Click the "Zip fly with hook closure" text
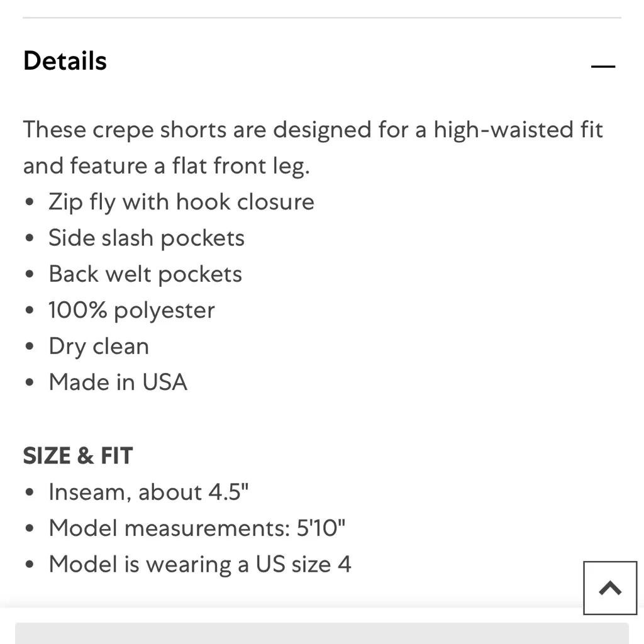The height and width of the screenshot is (644, 644). [181, 202]
